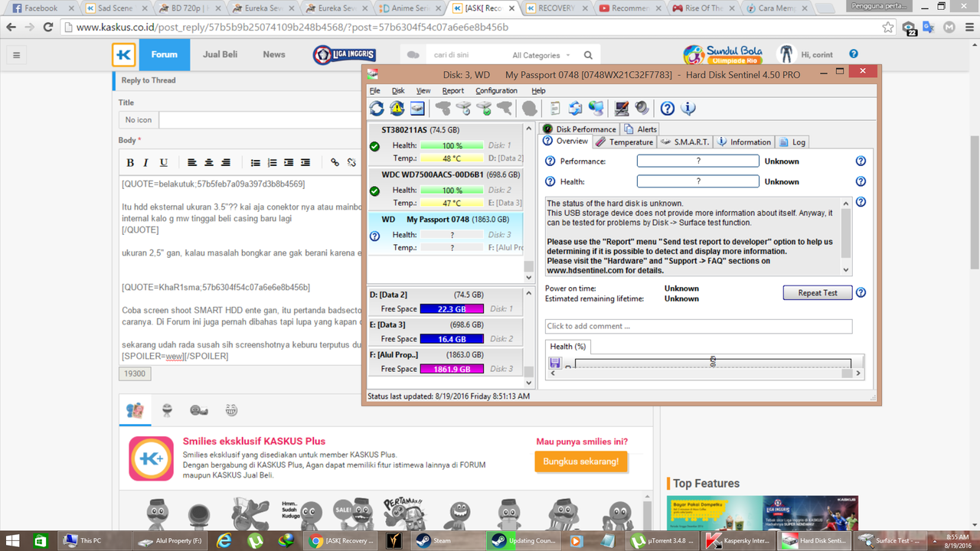
Task: Open the monitor configuration icon in Sentinel toolbar
Action: pos(622,109)
